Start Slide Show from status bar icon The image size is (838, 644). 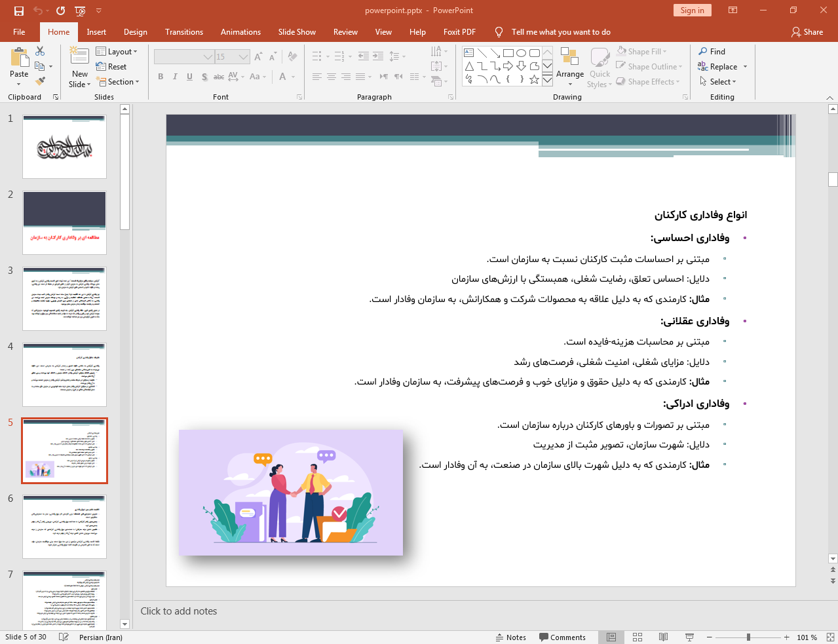click(x=689, y=637)
